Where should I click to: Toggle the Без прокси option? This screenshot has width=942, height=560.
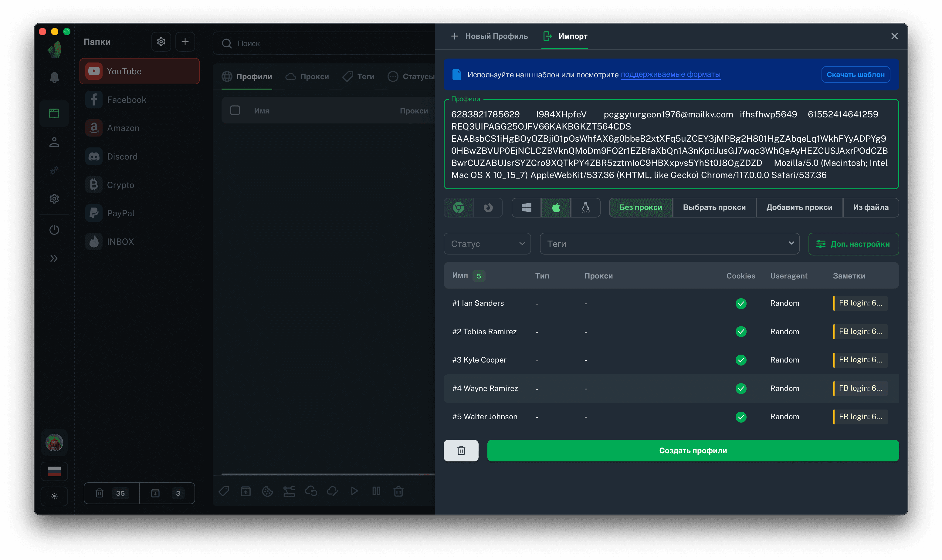pos(640,207)
